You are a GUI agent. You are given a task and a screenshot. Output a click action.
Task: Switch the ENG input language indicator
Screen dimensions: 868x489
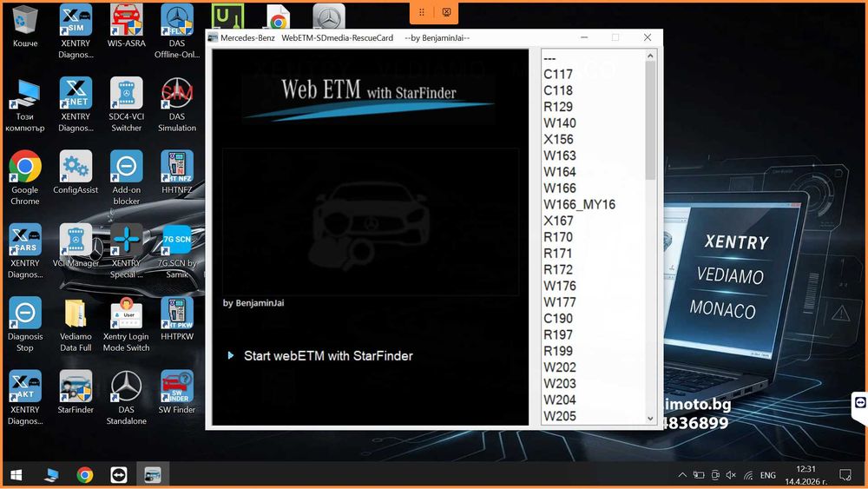[x=768, y=475]
